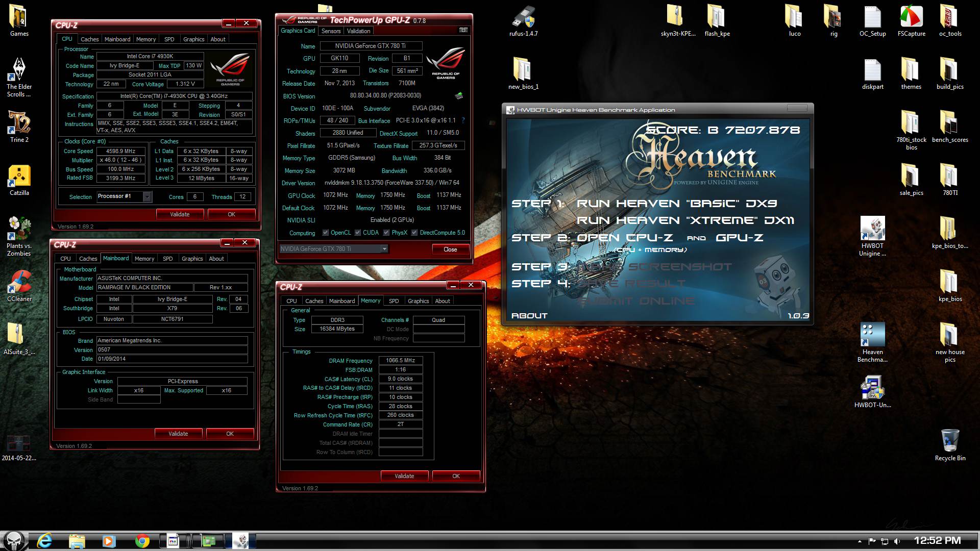This screenshot has height=551, width=980.
Task: Click the Close button in GPU-Z
Action: point(450,249)
